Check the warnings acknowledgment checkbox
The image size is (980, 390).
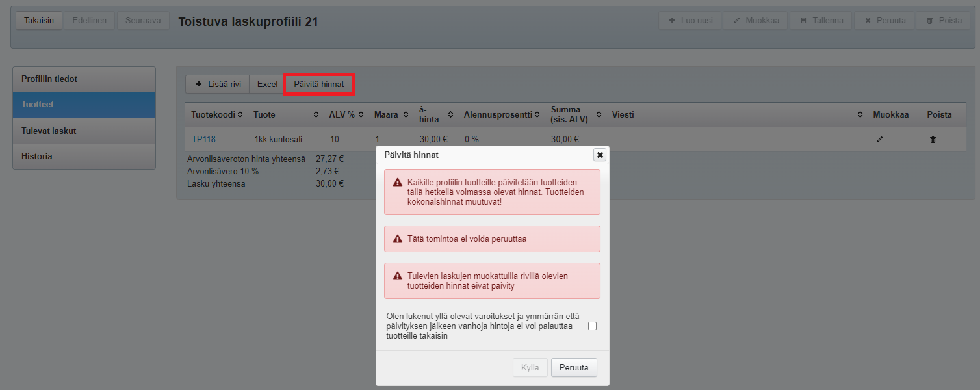[592, 326]
